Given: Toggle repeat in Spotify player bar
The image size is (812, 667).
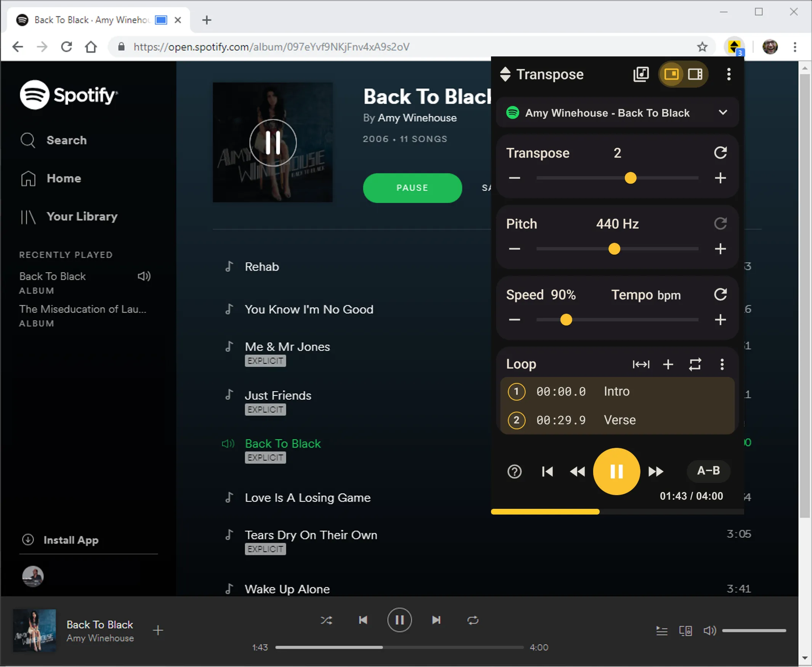Looking at the screenshot, I should 473,620.
